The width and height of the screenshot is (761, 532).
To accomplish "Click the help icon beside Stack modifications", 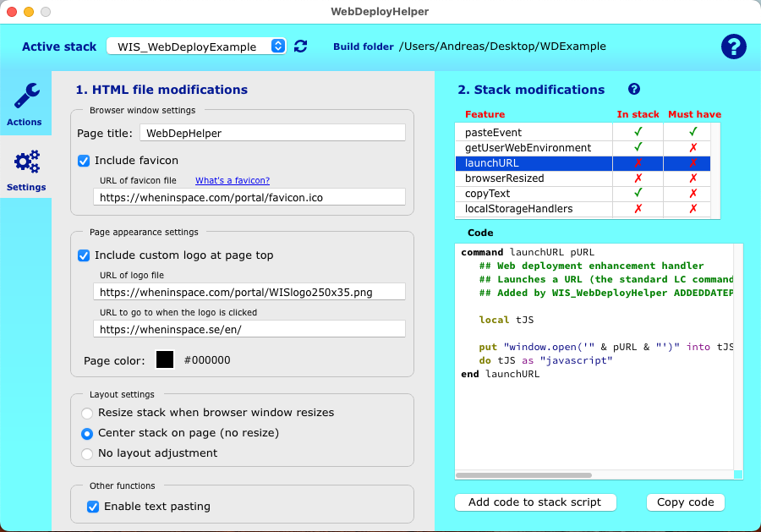I will tap(634, 89).
